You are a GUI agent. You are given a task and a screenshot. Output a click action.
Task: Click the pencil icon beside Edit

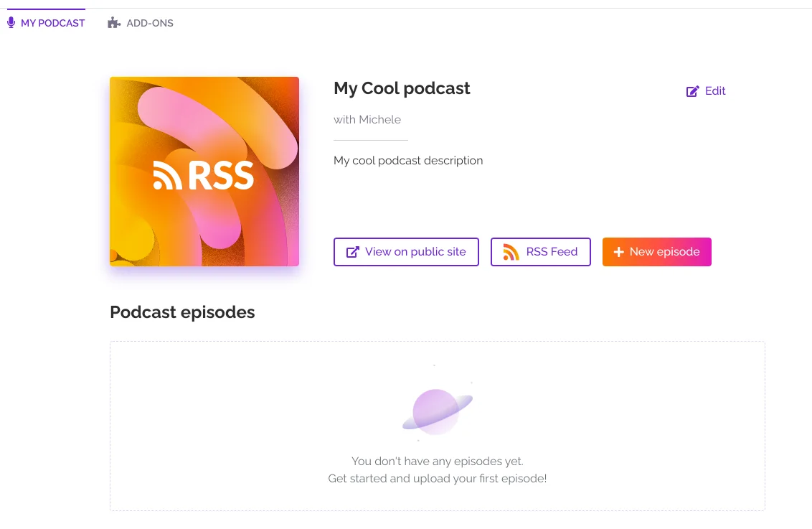click(x=691, y=91)
